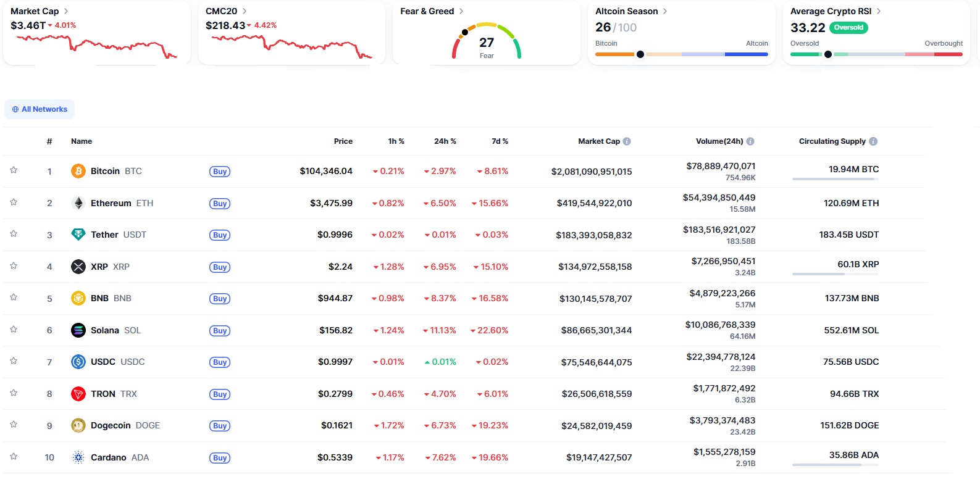Click the Circulating Supply info icon
This screenshot has height=479, width=980.
(873, 141)
